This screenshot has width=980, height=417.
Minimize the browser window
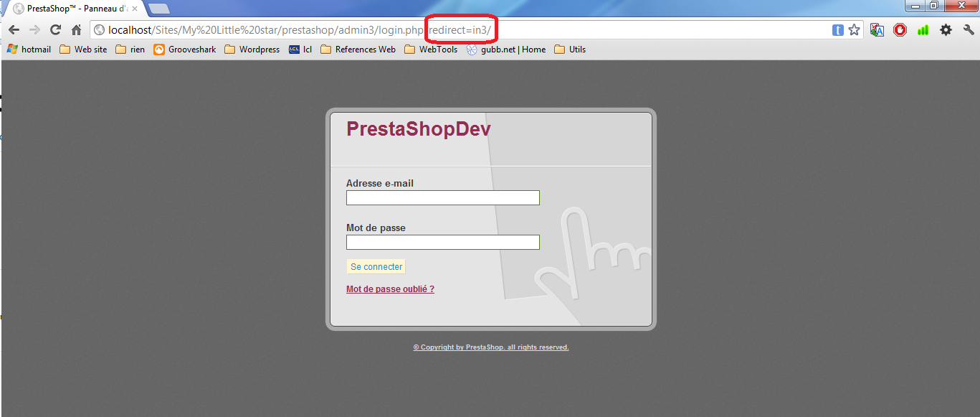point(914,6)
